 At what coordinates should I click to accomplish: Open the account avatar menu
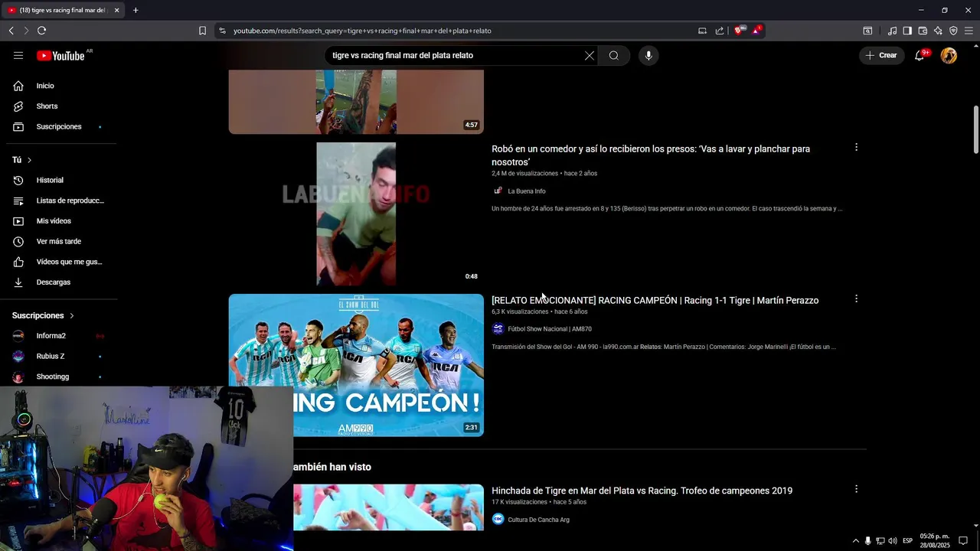(x=949, y=55)
